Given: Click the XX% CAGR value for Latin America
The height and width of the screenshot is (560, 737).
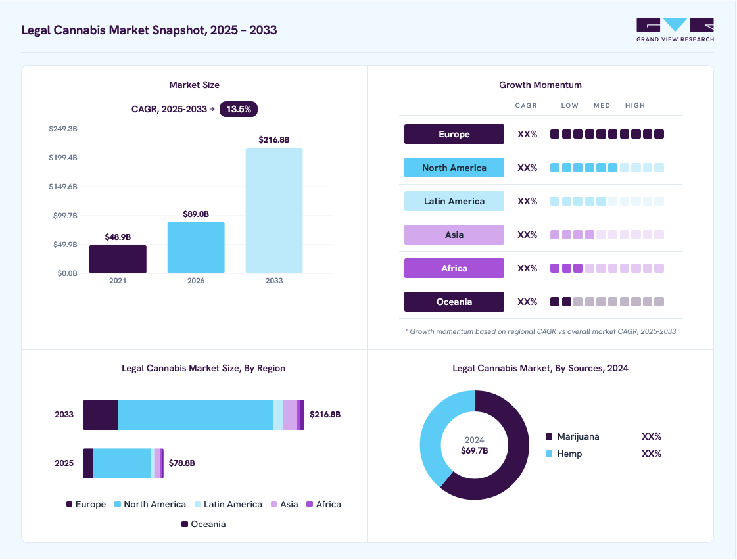Looking at the screenshot, I should [527, 201].
